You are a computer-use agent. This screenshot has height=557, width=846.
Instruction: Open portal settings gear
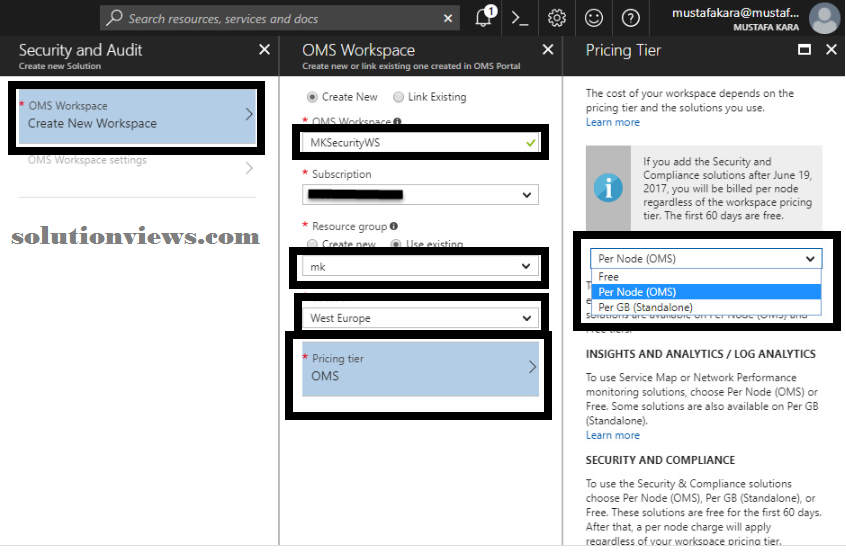(x=557, y=18)
